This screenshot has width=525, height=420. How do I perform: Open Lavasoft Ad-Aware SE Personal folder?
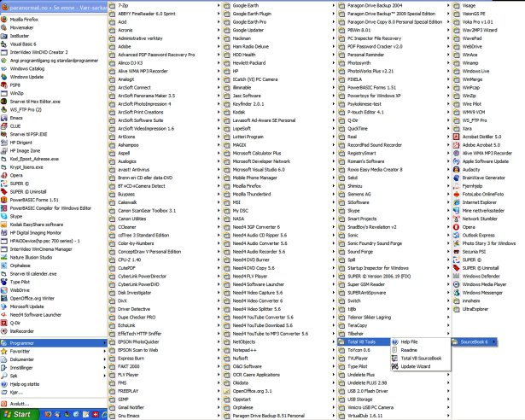(279, 120)
